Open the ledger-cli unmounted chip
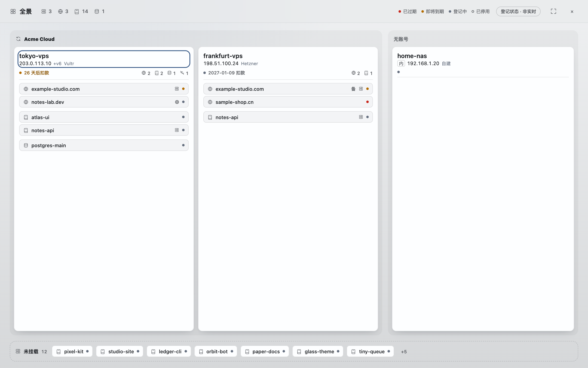 [x=169, y=352]
